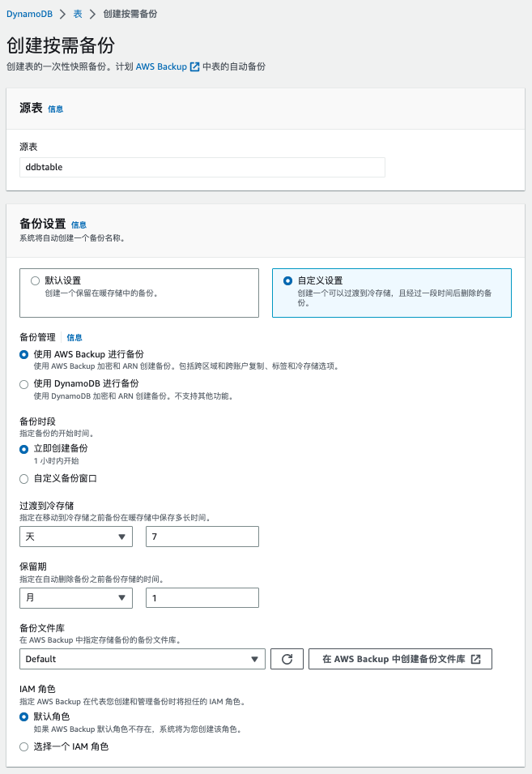Click 在 AWS Backup 中创建备份文件库 button
Viewport: 532px width, 774px height.
[400, 659]
